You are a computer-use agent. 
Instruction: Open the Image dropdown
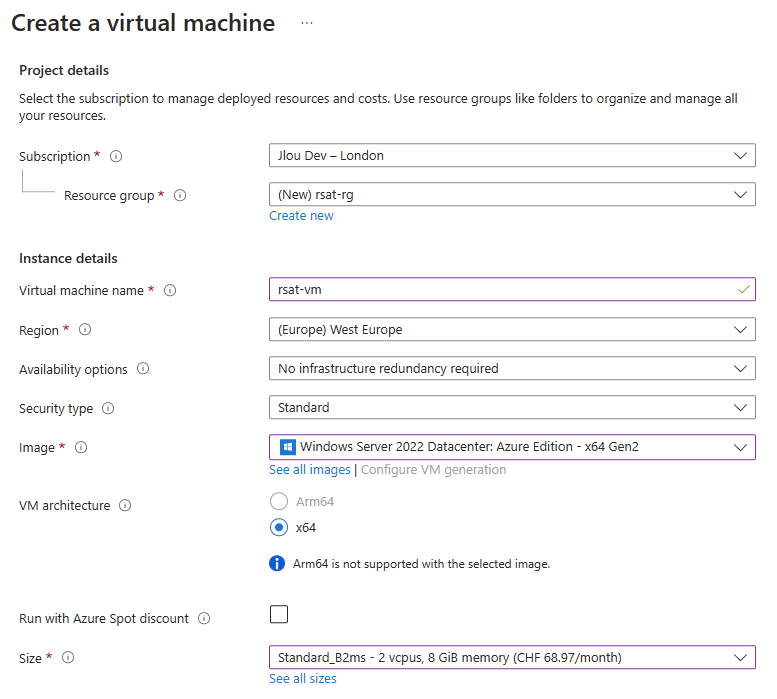(512, 447)
